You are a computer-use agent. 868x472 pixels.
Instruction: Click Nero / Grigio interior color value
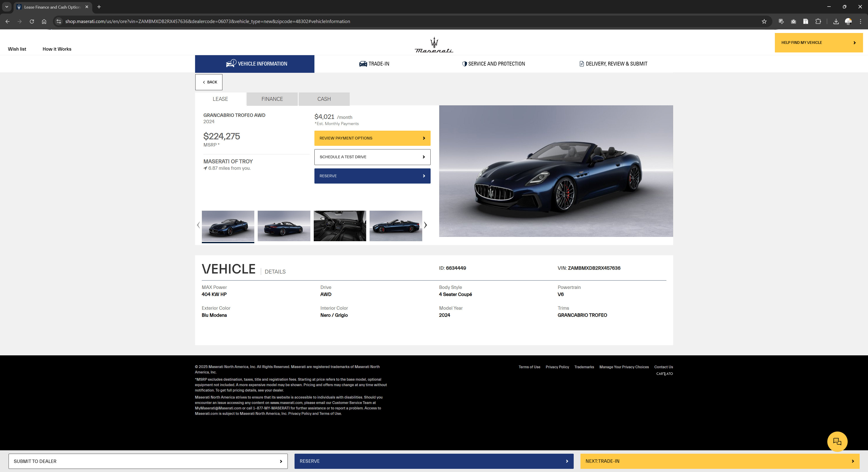pyautogui.click(x=334, y=315)
